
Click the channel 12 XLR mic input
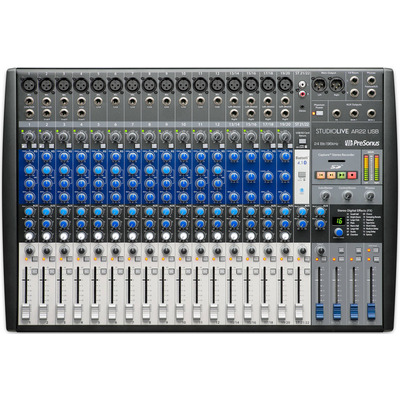click(217, 85)
